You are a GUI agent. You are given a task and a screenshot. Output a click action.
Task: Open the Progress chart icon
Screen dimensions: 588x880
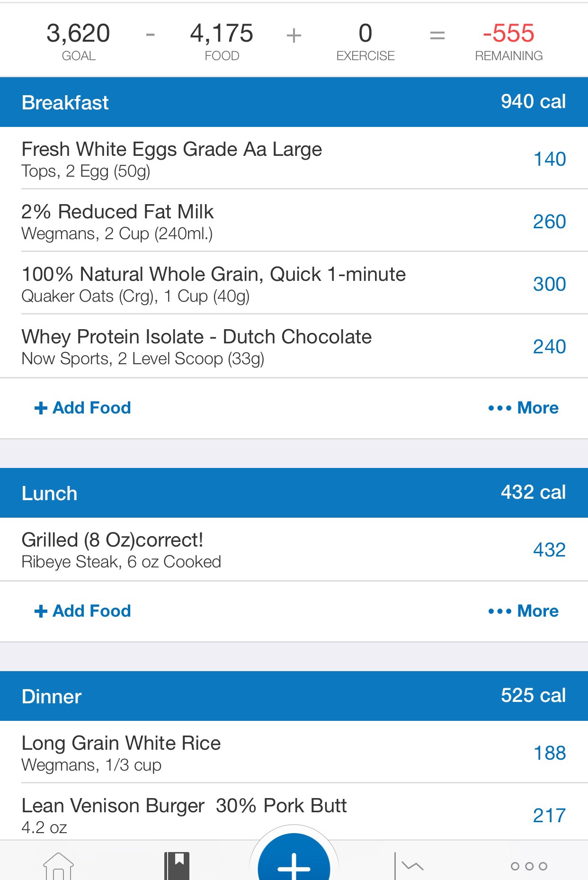click(409, 866)
